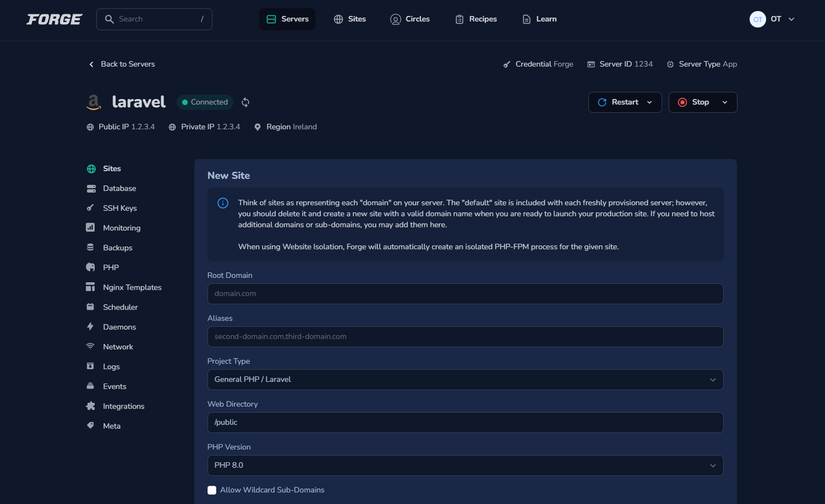
Task: Go to Circles in top navigation
Action: click(410, 19)
